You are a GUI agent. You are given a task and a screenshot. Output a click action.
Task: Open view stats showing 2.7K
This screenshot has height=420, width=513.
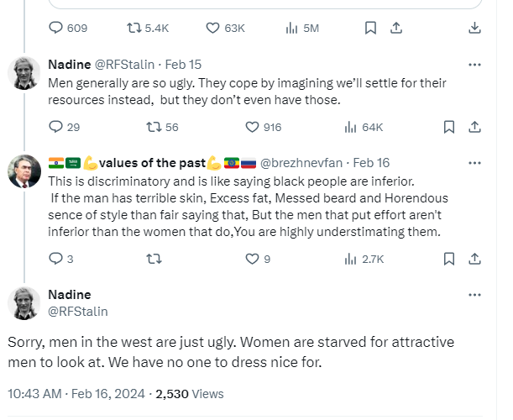[x=350, y=260]
